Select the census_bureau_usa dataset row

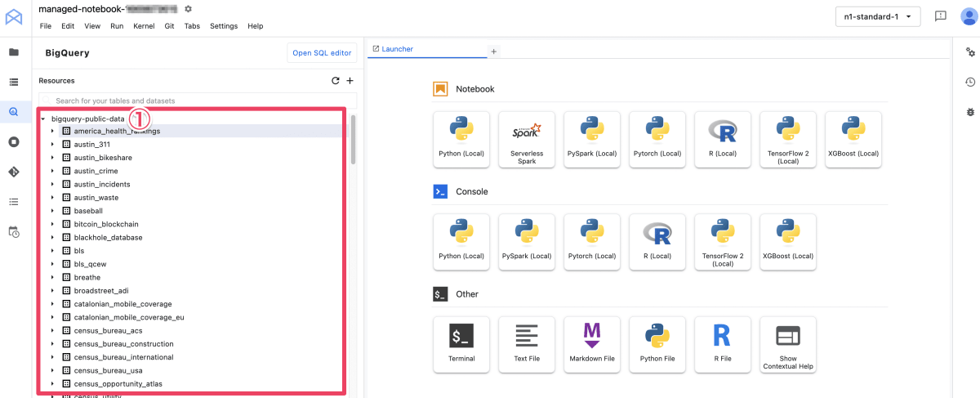tap(193, 370)
